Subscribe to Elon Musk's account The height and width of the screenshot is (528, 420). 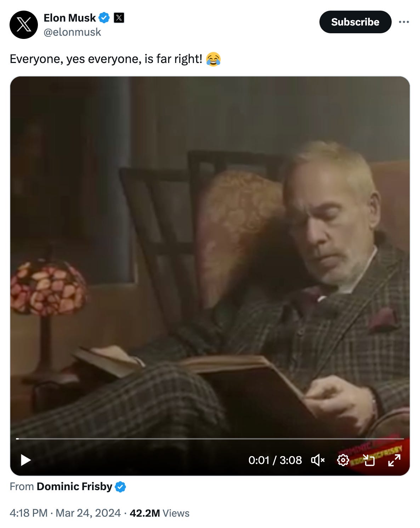(x=355, y=22)
